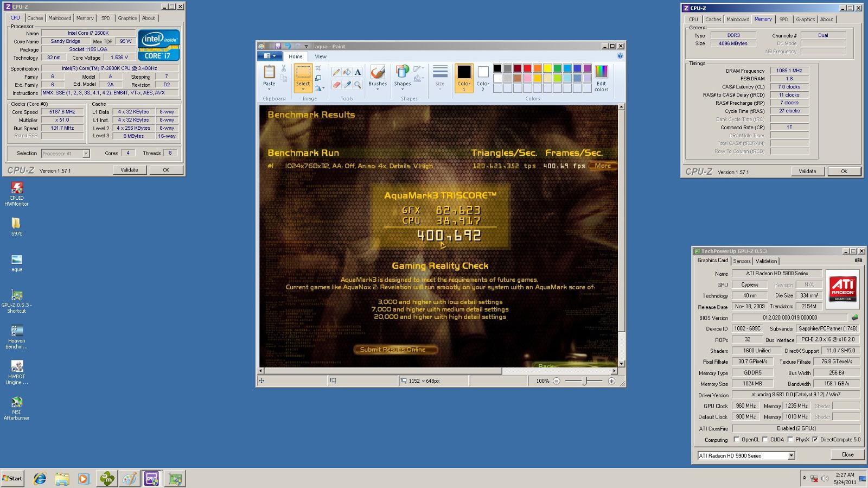Image resolution: width=868 pixels, height=488 pixels.
Task: Open the MSI Afterburner desktop icon
Action: pos(17,409)
